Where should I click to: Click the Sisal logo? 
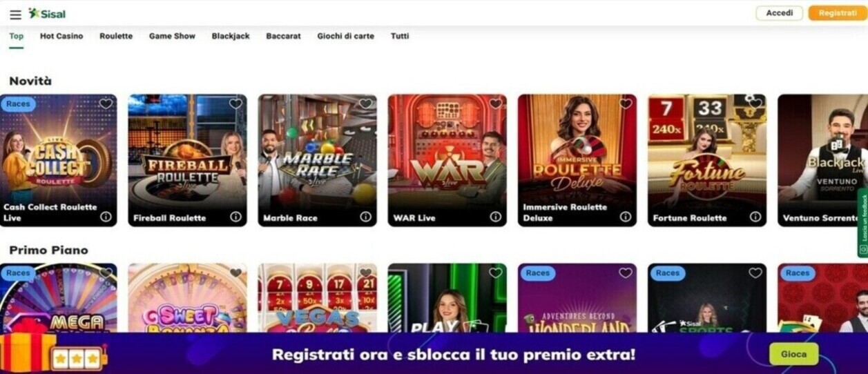coord(47,14)
